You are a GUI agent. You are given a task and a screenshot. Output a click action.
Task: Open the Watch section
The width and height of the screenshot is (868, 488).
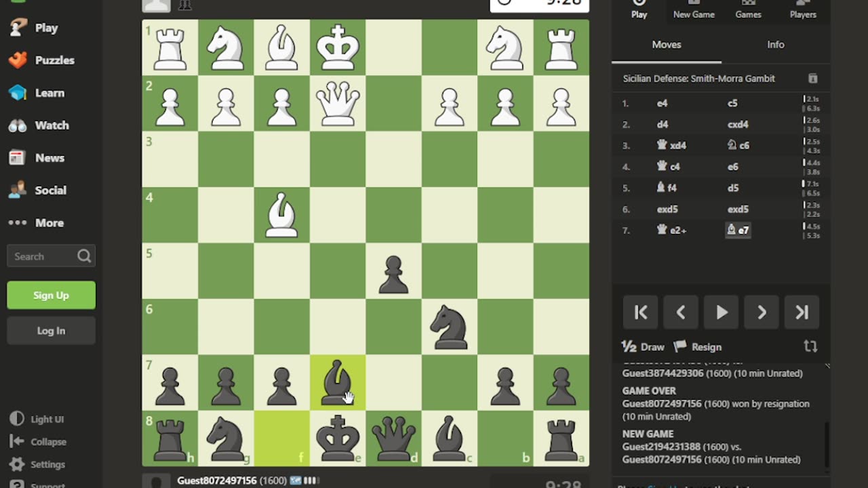point(38,125)
